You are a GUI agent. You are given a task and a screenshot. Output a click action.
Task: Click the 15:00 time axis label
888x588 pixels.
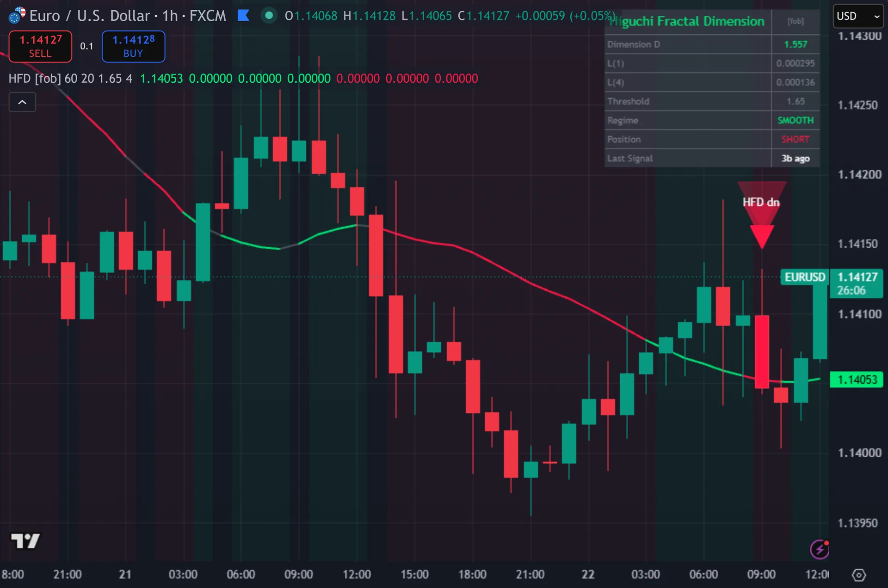(414, 575)
